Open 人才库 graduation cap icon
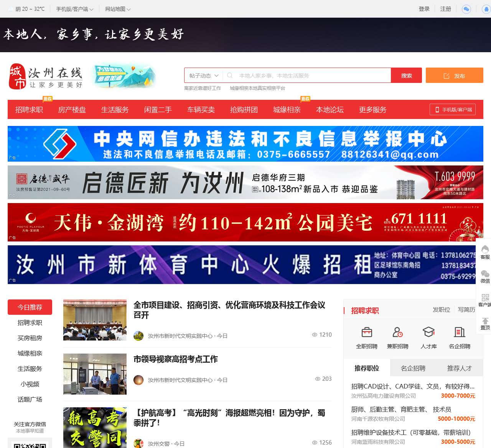 pos(428,332)
